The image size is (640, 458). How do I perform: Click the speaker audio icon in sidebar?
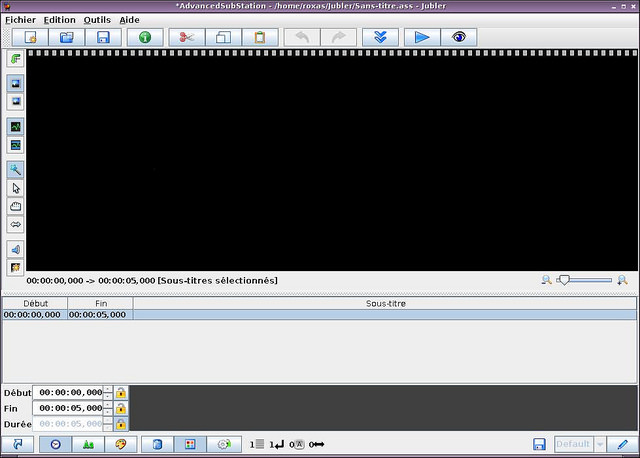16,249
